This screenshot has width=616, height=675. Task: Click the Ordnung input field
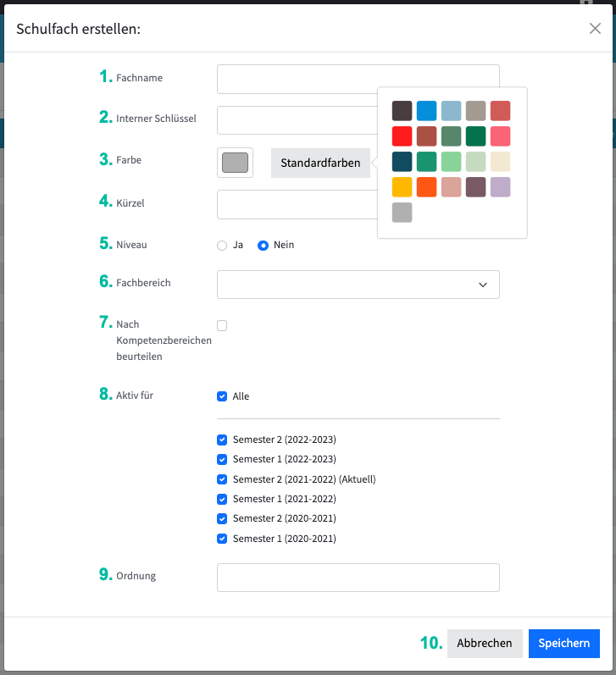pyautogui.click(x=358, y=578)
